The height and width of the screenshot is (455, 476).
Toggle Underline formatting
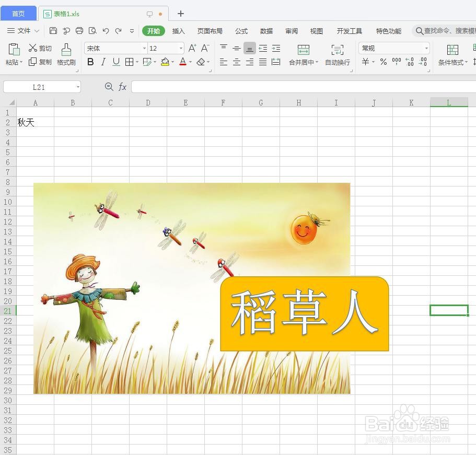(x=116, y=62)
